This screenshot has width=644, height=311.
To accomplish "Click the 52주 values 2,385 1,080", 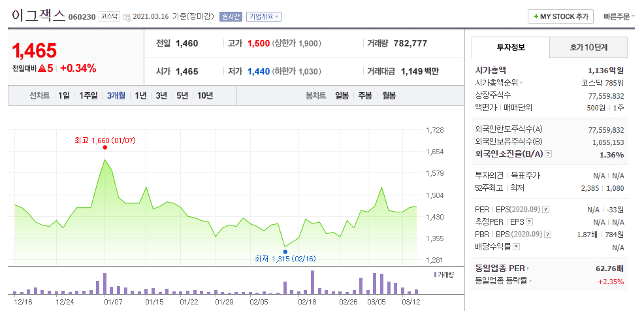I will click(x=602, y=188).
